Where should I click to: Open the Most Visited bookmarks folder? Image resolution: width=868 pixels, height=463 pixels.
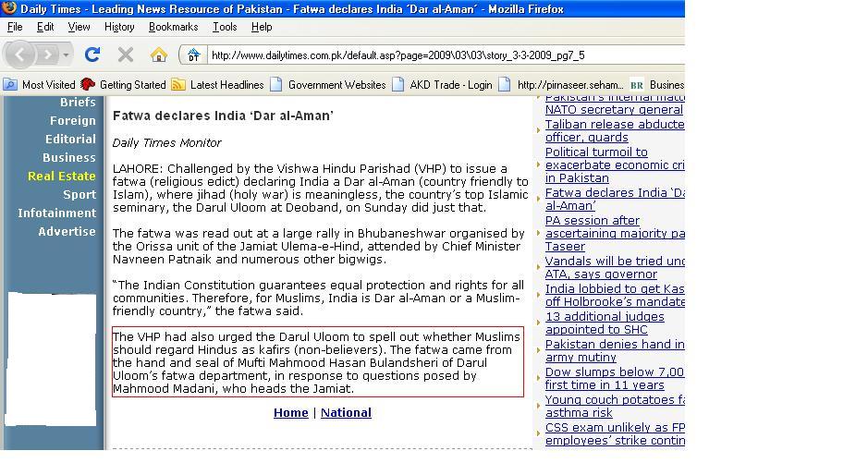coord(40,85)
